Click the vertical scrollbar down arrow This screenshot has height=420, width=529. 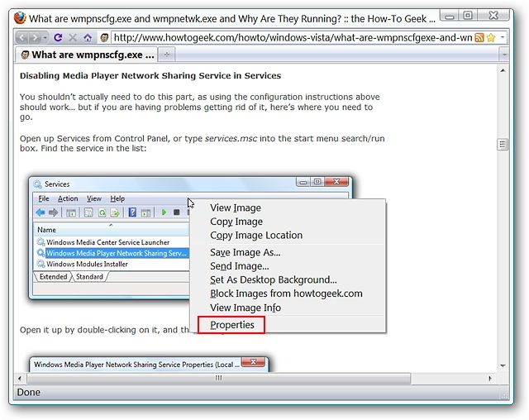click(503, 366)
